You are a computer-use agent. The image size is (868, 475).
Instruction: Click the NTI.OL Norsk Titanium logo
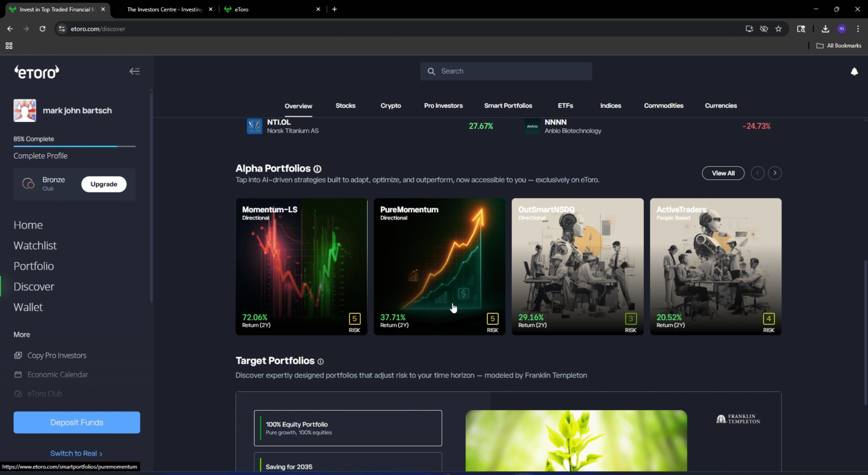pos(254,126)
